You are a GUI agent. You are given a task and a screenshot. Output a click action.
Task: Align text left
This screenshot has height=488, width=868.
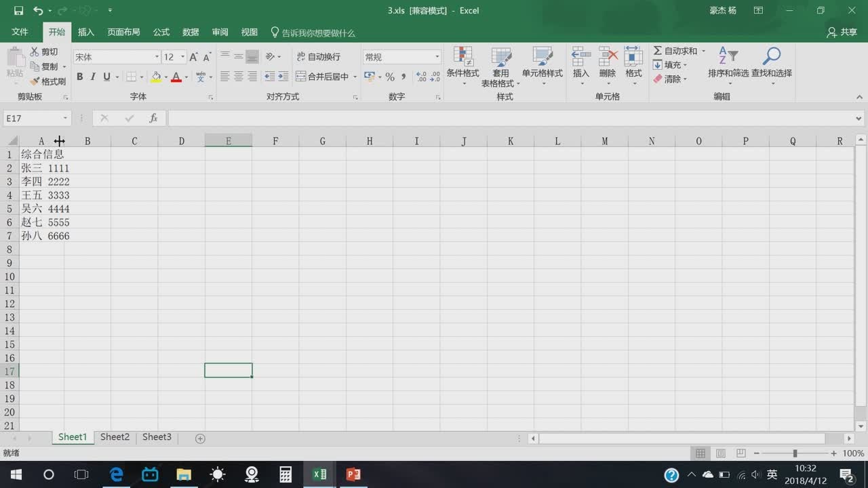[x=225, y=77]
